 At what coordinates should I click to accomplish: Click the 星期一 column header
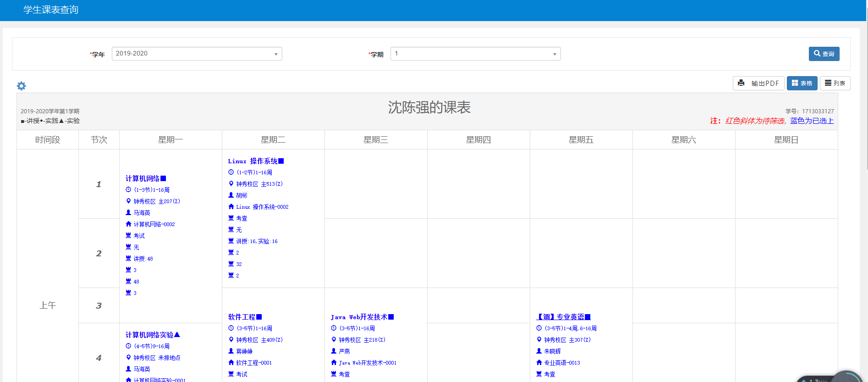pyautogui.click(x=170, y=140)
